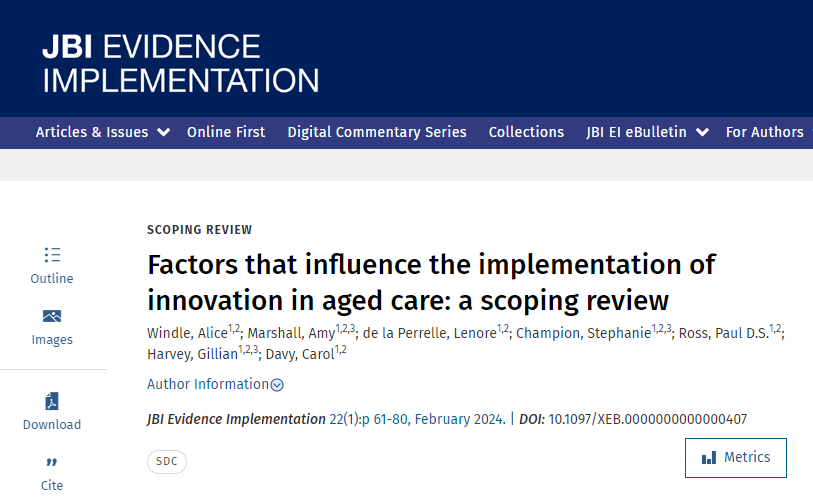Click the Cite label in sidebar
Screen dimensions: 813x501
click(52, 485)
